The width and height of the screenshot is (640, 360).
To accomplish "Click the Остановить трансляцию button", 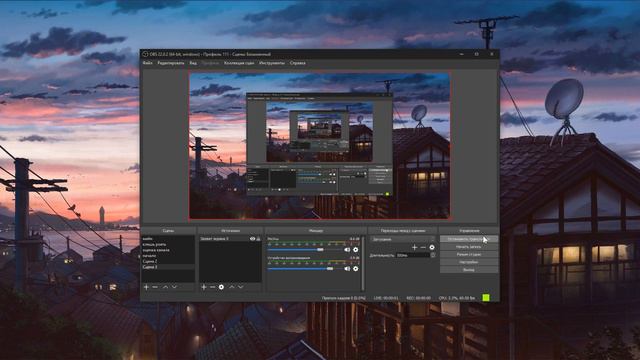I will [469, 239].
